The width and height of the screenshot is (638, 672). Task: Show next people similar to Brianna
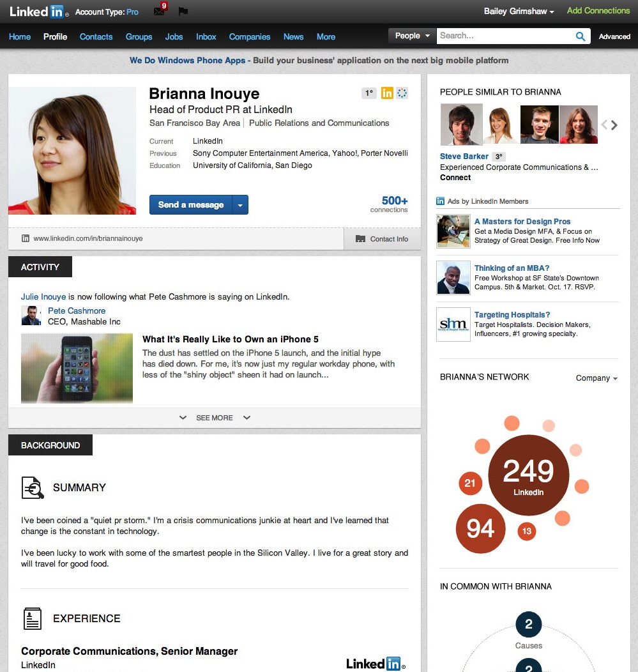(614, 125)
